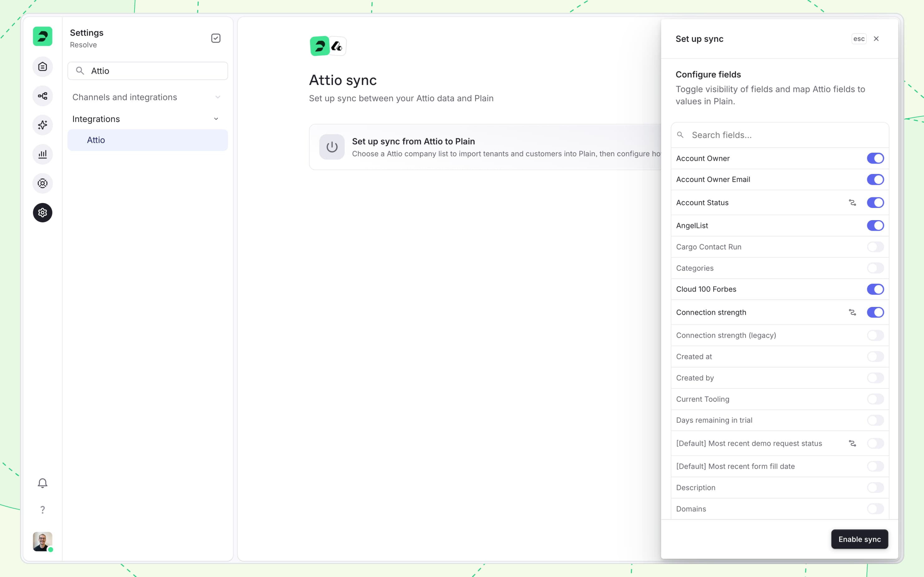Enable Most recent demo request status toggle
The height and width of the screenshot is (577, 924).
[x=875, y=443]
